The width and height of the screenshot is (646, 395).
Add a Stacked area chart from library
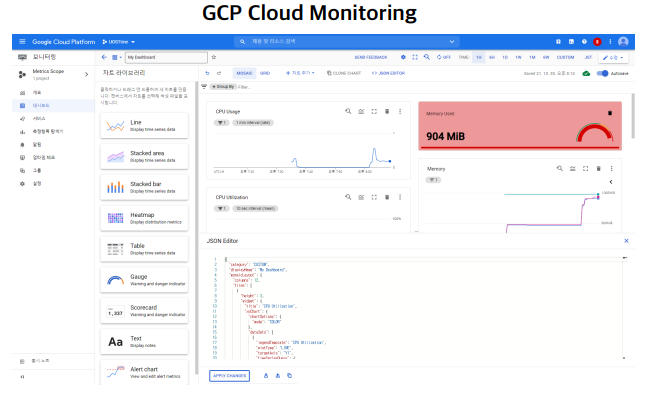click(144, 157)
